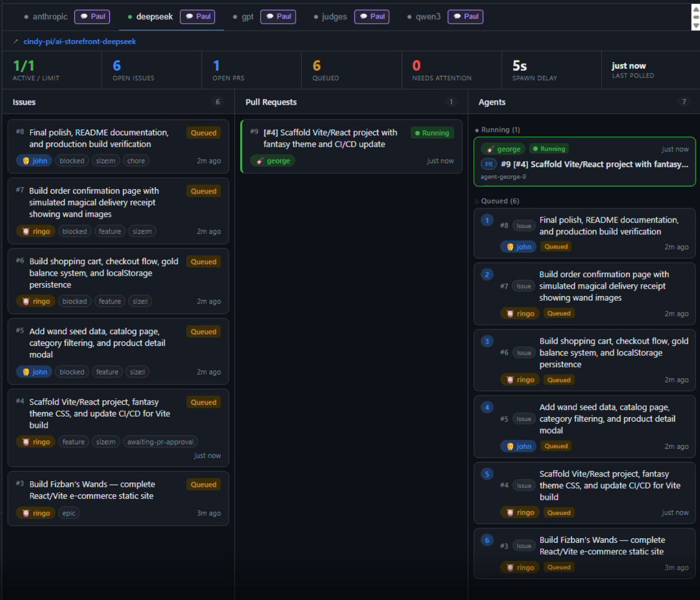Click the Queued status badge on issue #8 card
The height and width of the screenshot is (600, 700).
(x=203, y=132)
